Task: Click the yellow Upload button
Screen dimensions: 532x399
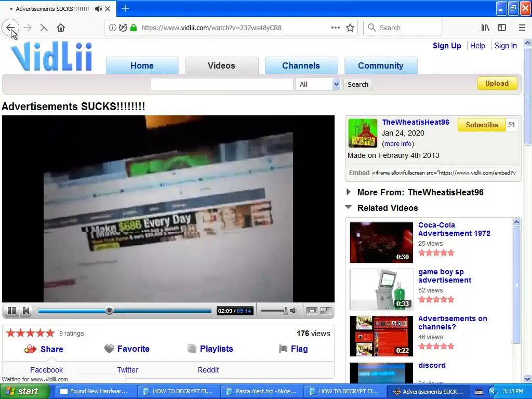Action: [497, 83]
